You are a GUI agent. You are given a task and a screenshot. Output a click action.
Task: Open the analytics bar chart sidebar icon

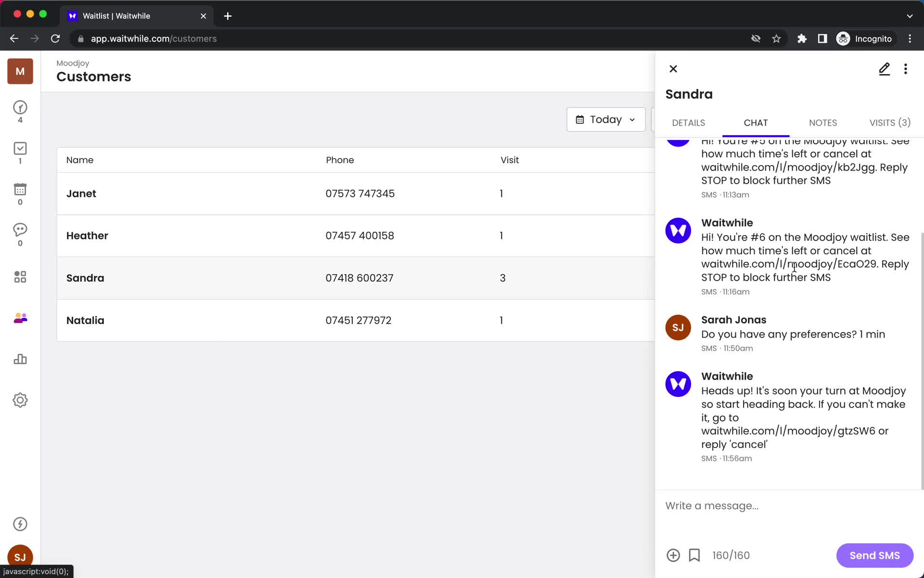[x=20, y=359]
